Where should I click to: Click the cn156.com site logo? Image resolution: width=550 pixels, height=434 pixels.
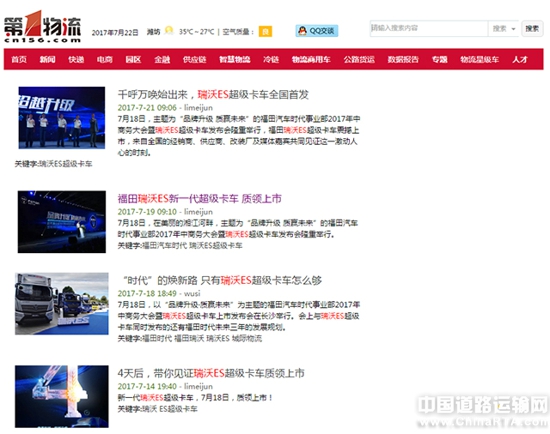click(42, 26)
